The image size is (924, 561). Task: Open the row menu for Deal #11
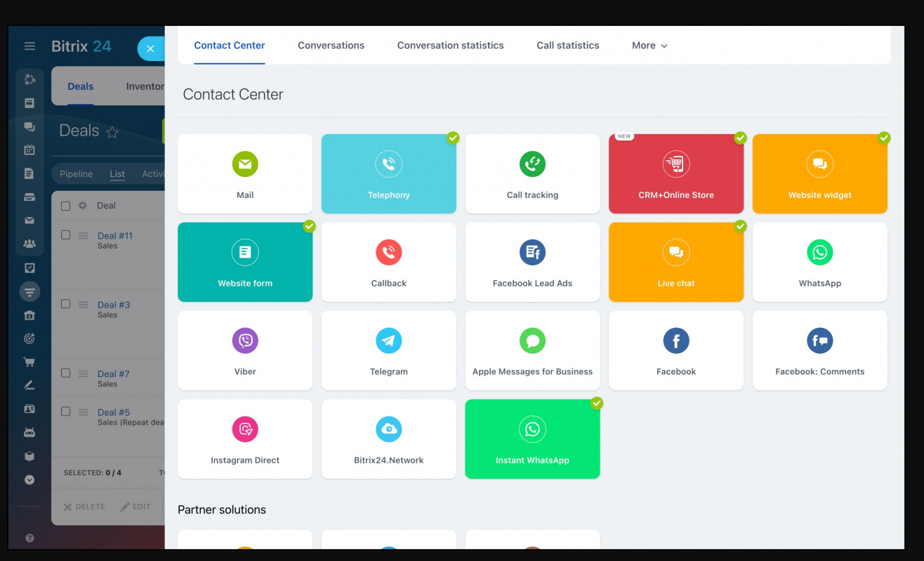[83, 235]
